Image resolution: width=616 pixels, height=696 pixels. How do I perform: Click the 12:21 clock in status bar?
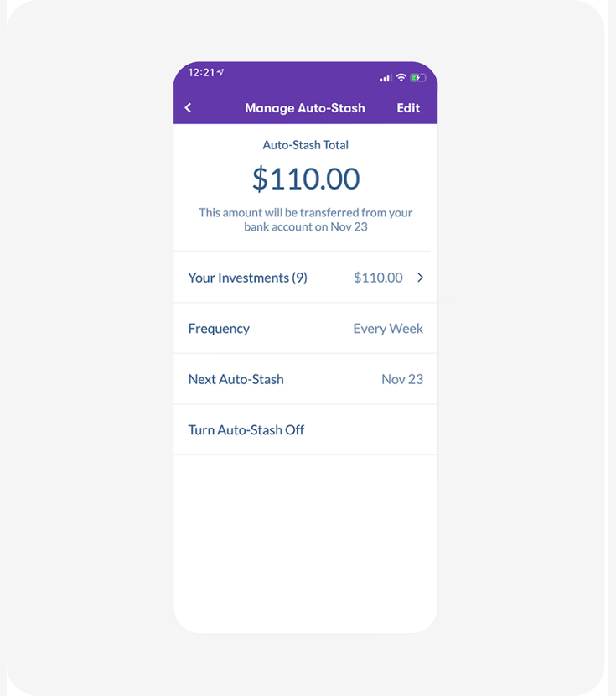coord(200,73)
